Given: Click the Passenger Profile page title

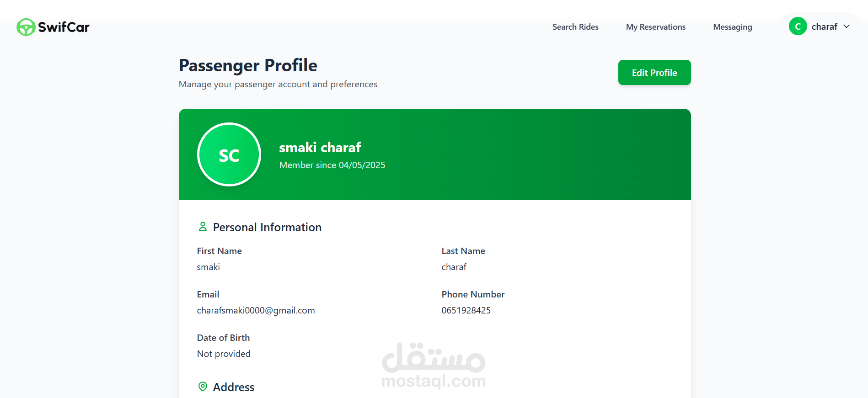Looking at the screenshot, I should 248,65.
